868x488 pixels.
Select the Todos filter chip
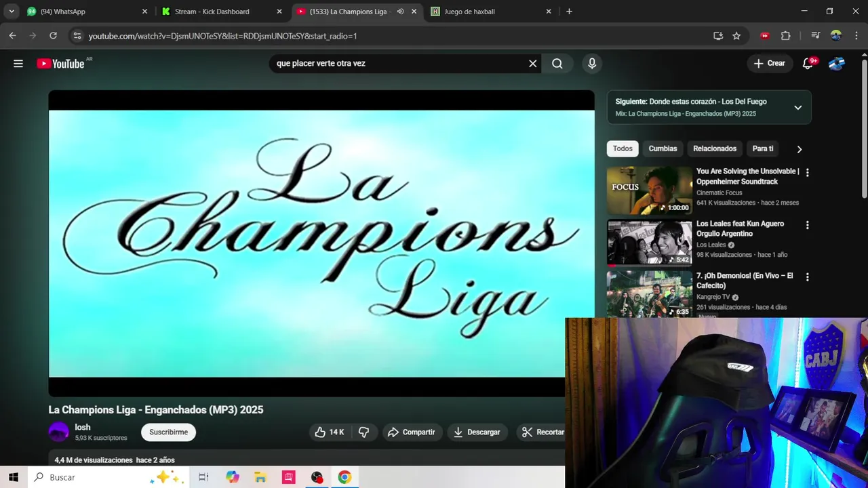[x=623, y=148]
